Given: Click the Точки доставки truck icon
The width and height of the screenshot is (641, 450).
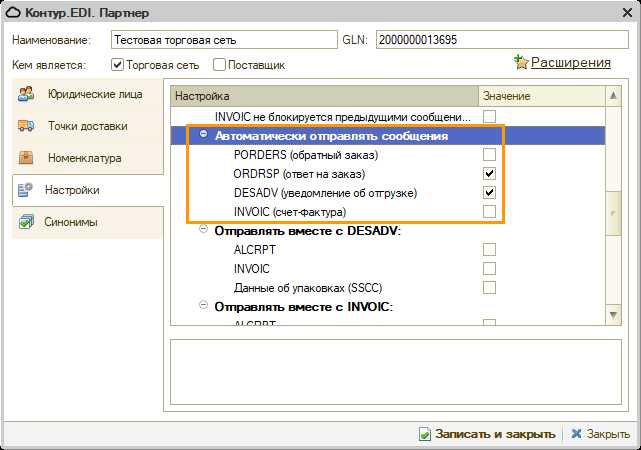Looking at the screenshot, I should pos(26,125).
